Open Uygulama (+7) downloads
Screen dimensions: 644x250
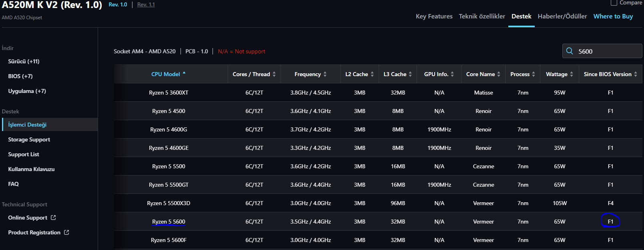(x=27, y=91)
